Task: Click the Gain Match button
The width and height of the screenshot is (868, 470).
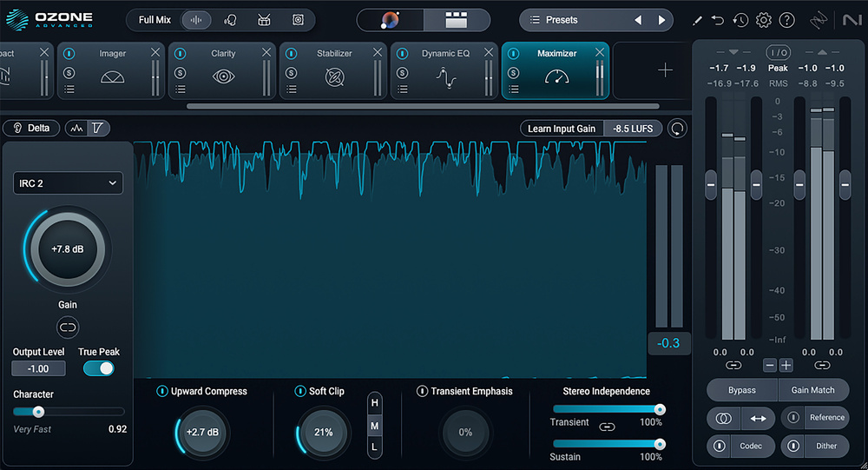Action: click(x=812, y=390)
